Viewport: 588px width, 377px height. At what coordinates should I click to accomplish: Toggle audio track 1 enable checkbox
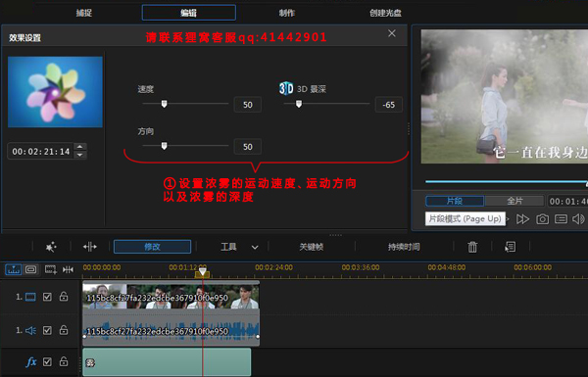(47, 330)
